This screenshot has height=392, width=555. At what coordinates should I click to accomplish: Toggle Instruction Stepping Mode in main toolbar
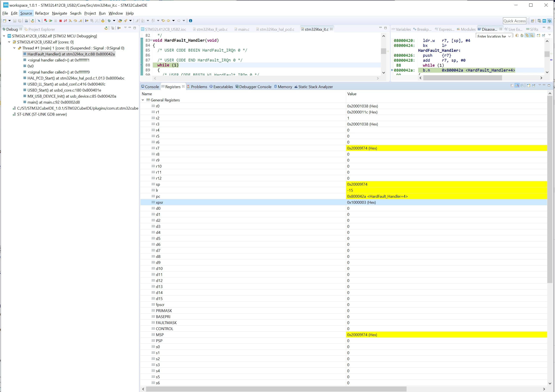coord(87,21)
